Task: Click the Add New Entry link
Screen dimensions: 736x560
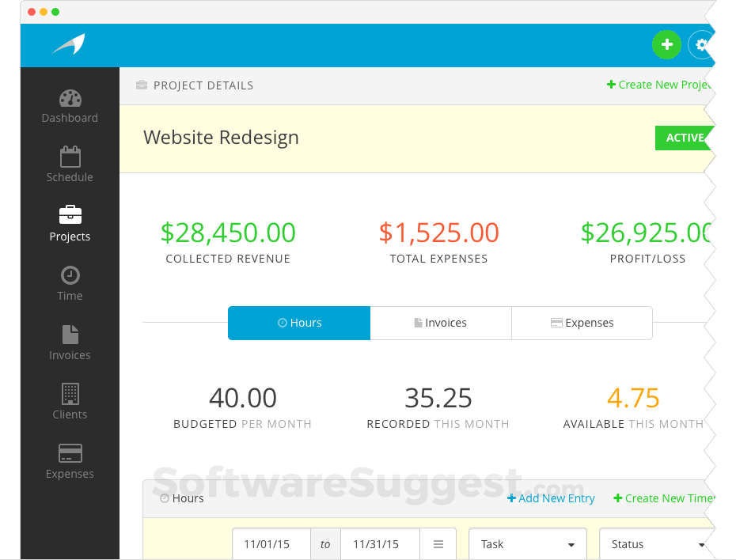Action: (x=551, y=498)
